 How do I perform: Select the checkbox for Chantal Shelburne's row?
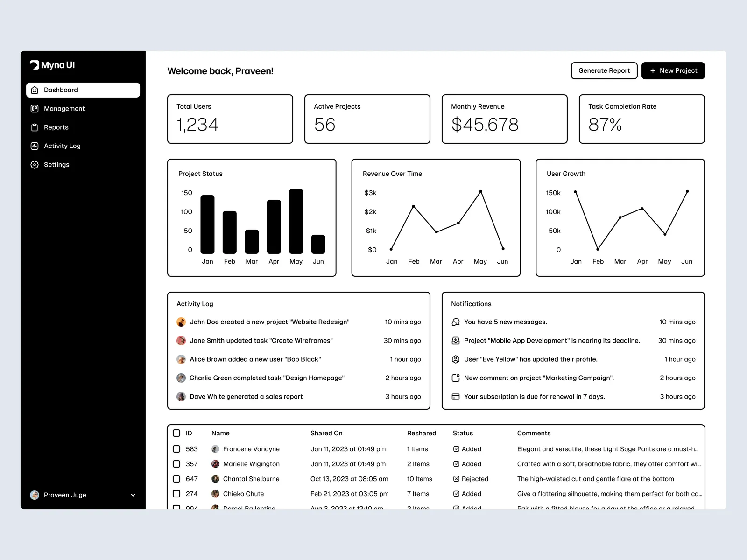pos(176,479)
